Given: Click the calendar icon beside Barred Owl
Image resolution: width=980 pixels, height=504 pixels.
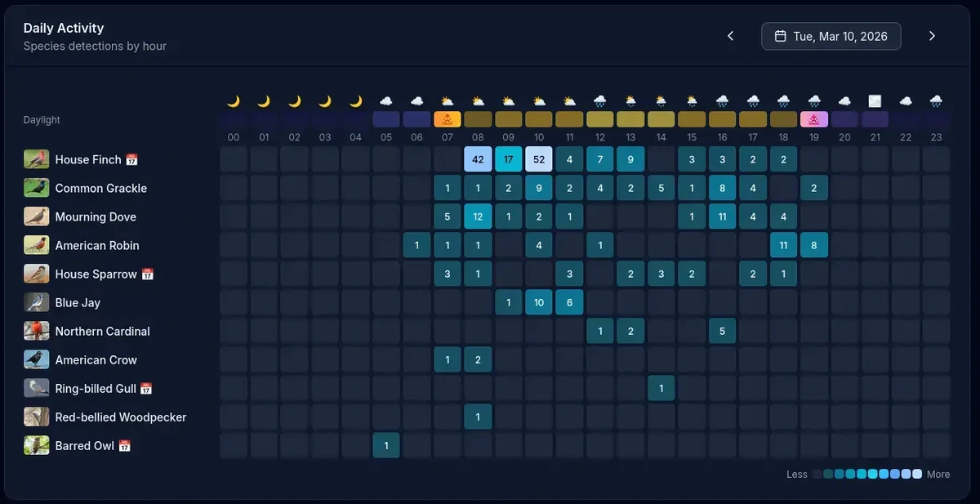Looking at the screenshot, I should 125,446.
